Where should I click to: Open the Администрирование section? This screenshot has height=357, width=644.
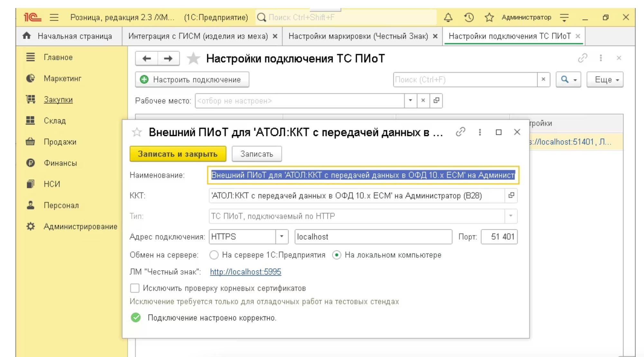point(80,226)
